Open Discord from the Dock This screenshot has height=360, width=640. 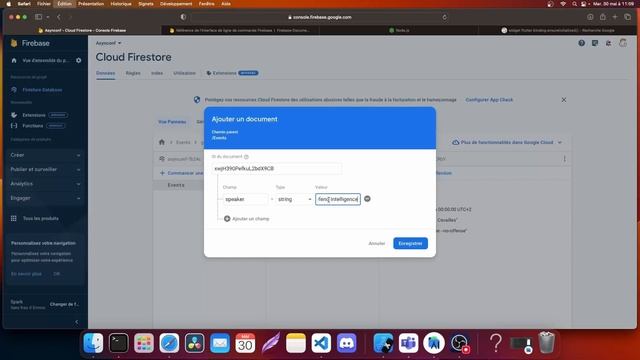click(x=347, y=343)
